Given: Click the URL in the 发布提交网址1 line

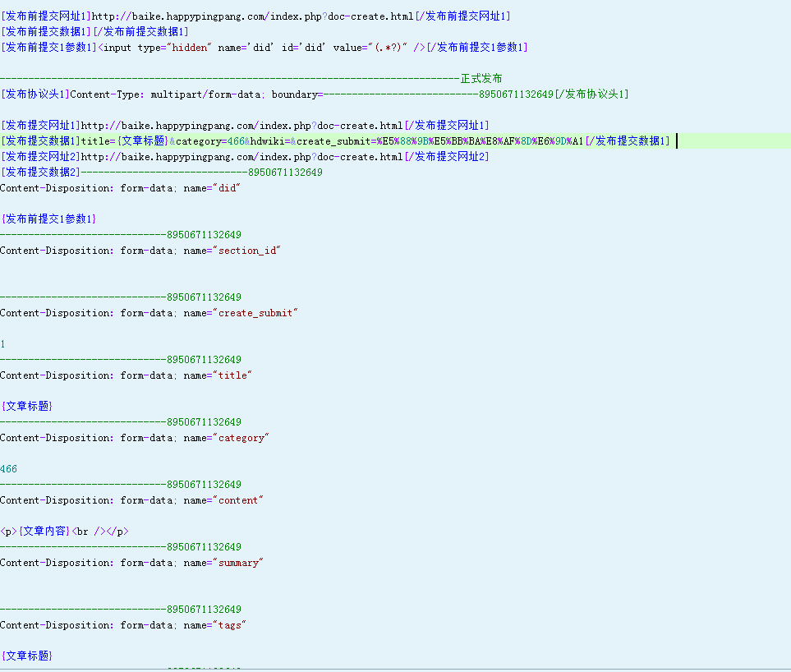Looking at the screenshot, I should [x=241, y=126].
